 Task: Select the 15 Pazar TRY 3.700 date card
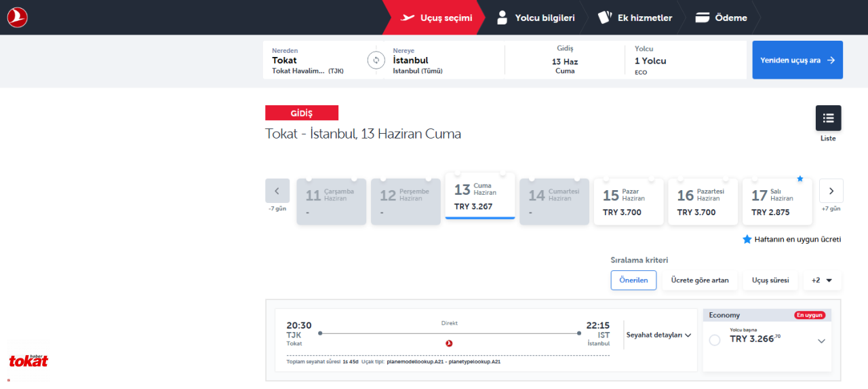click(629, 202)
